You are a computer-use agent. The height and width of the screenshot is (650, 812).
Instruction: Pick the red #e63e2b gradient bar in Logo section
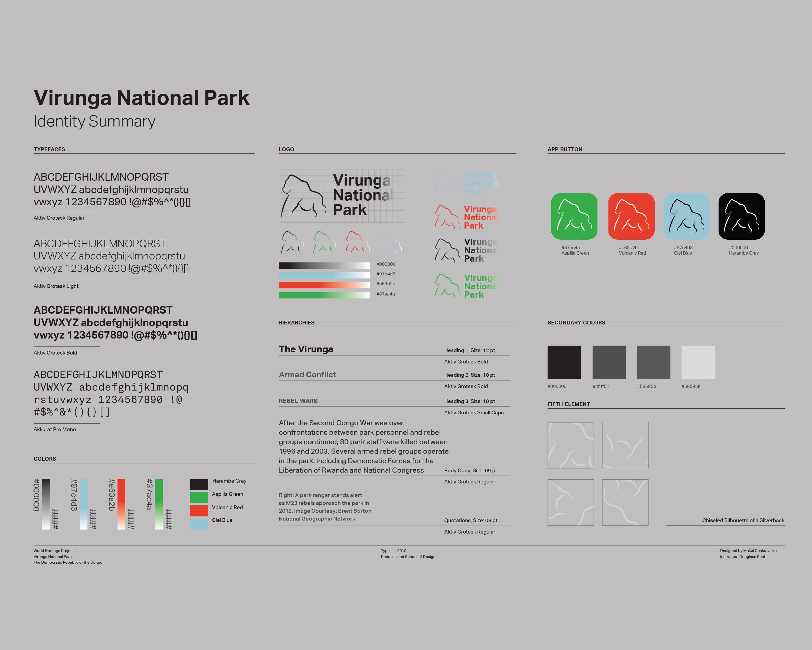point(324,285)
